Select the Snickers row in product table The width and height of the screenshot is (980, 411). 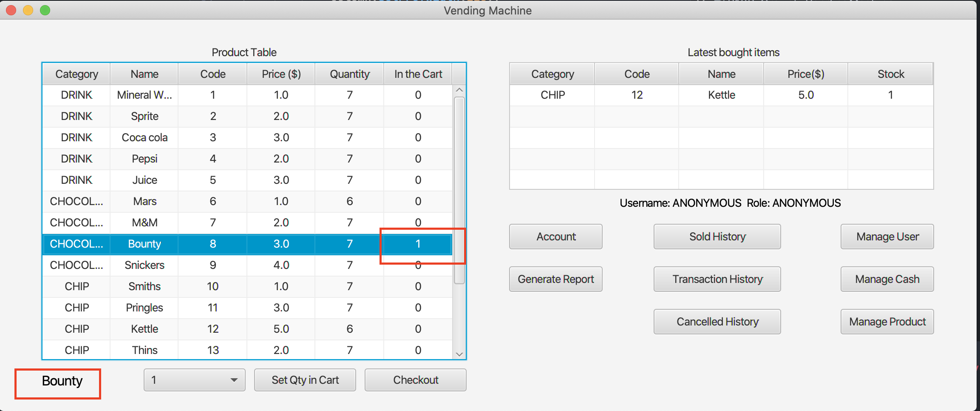(x=144, y=265)
